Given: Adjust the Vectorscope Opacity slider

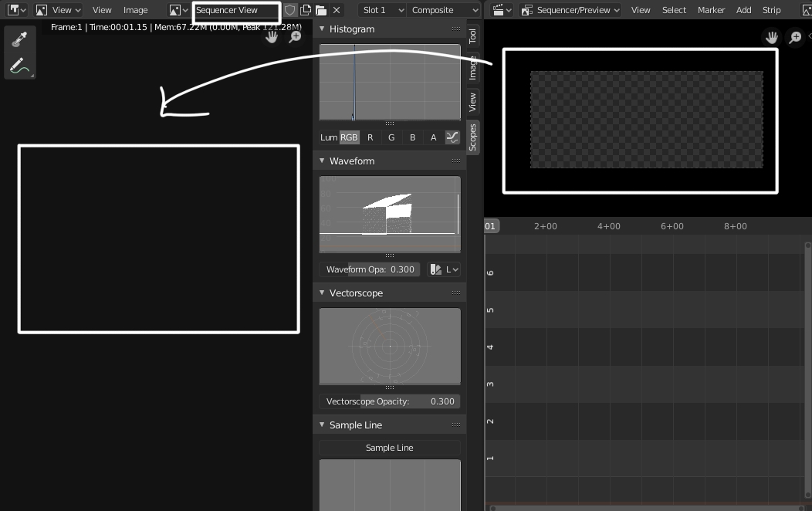Looking at the screenshot, I should pos(390,401).
